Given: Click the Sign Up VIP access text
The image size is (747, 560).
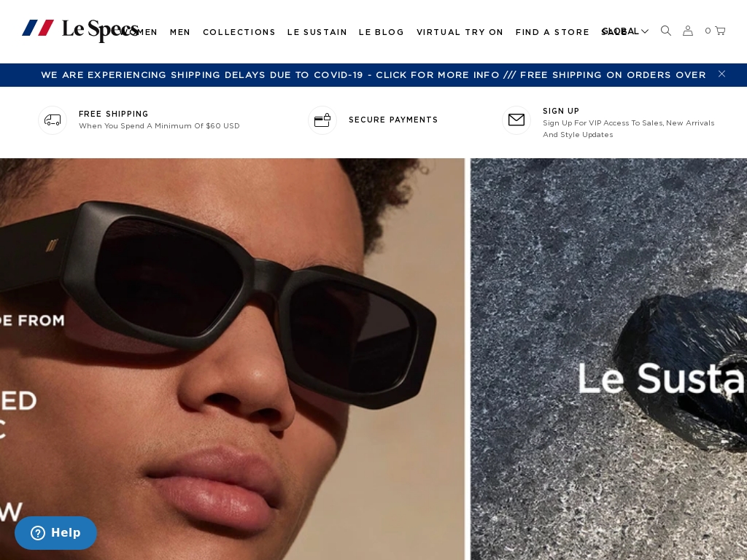Looking at the screenshot, I should pos(628,128).
